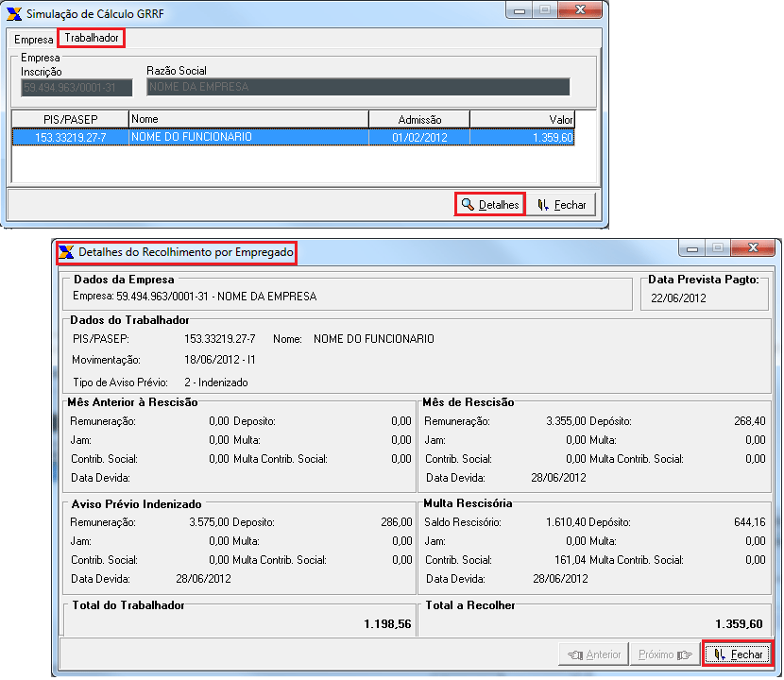This screenshot has width=784, height=680.
Task: Click the Empresa line in Dados da Empresa
Action: coord(195,296)
